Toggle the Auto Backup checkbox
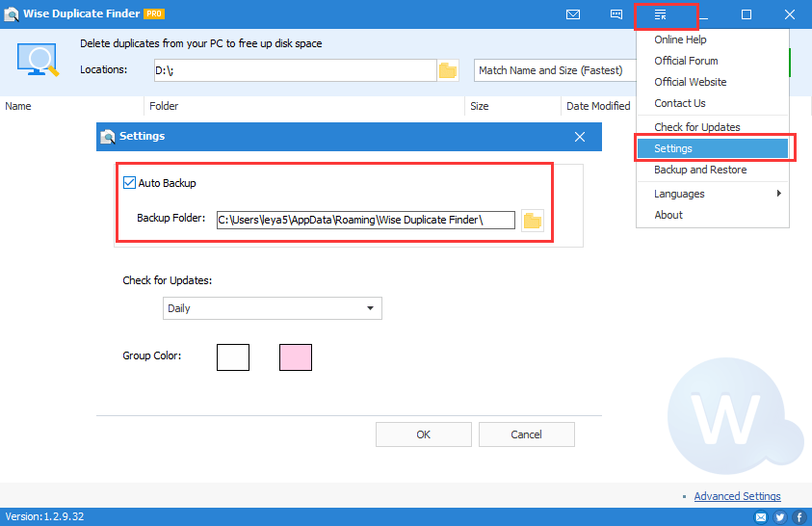This screenshot has height=526, width=812. pyautogui.click(x=129, y=183)
